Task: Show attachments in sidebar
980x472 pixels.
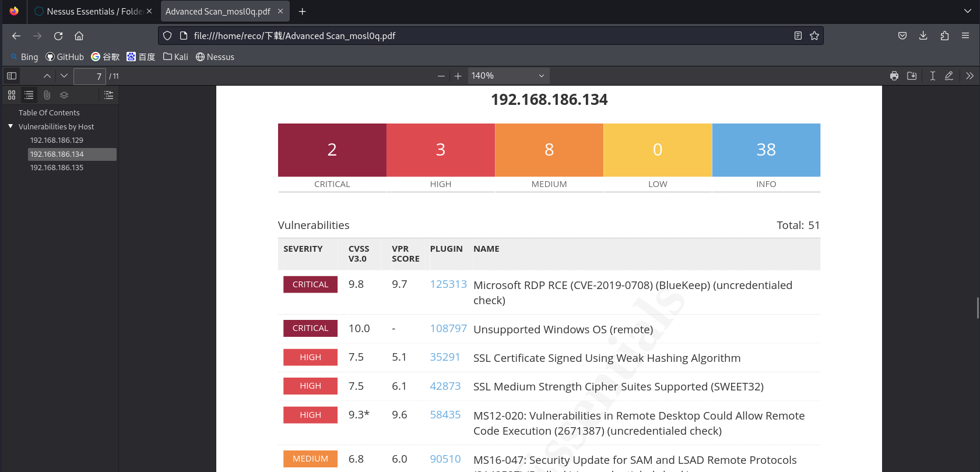Action: click(47, 95)
